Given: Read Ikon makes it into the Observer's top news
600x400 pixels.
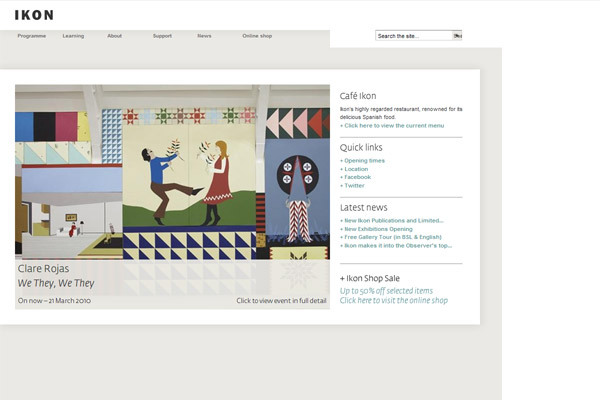Looking at the screenshot, I should 396,246.
